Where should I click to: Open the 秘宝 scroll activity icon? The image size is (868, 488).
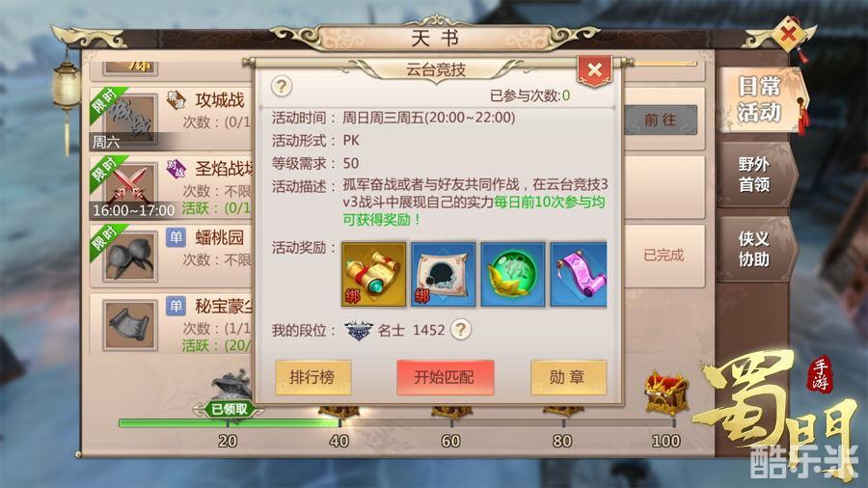pos(130,325)
